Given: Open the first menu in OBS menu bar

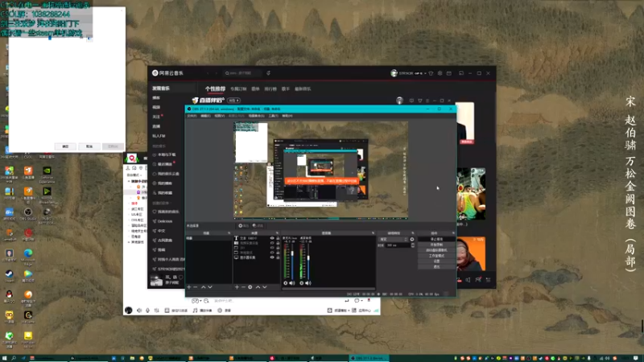Looking at the screenshot, I should point(192,116).
